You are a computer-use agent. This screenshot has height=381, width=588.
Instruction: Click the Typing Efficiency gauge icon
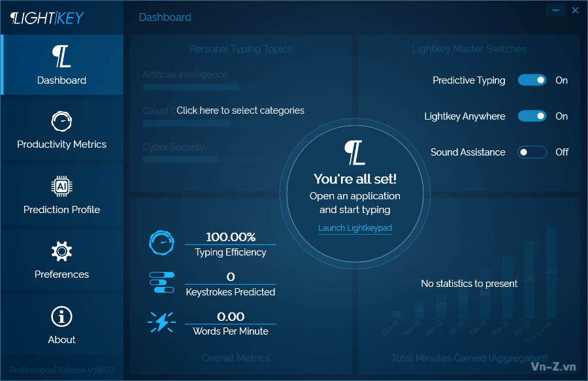pyautogui.click(x=161, y=243)
